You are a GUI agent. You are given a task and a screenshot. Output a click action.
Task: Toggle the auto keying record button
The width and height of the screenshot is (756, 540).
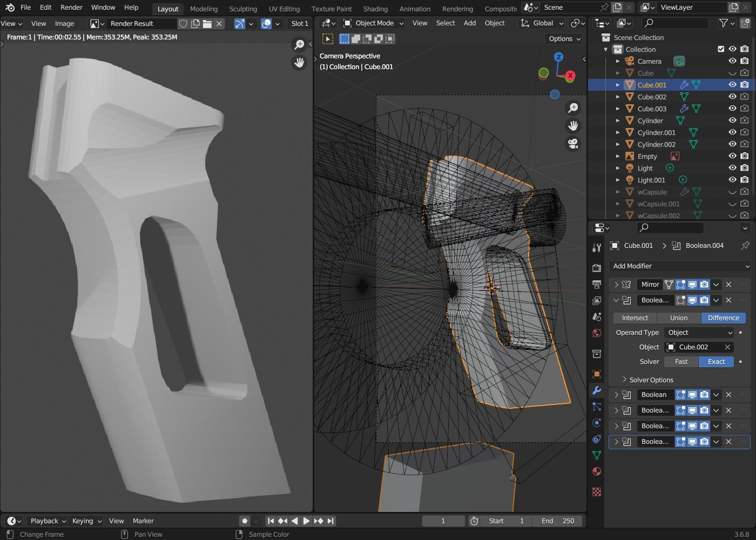(x=245, y=521)
